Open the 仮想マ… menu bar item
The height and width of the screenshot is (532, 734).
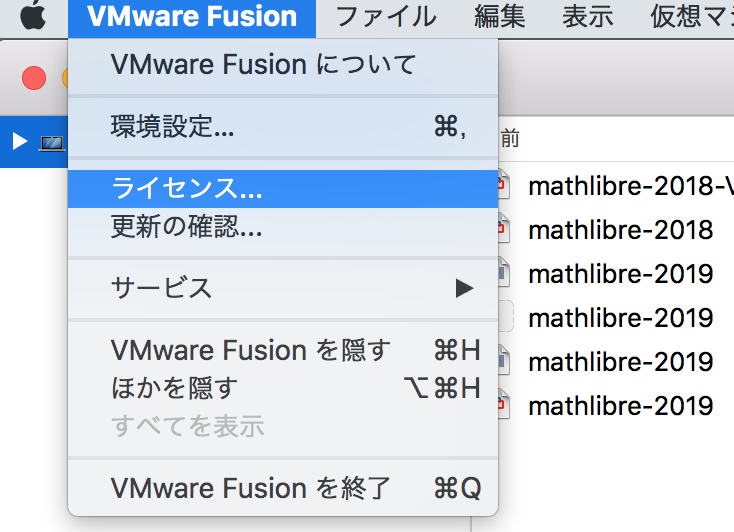click(x=691, y=17)
